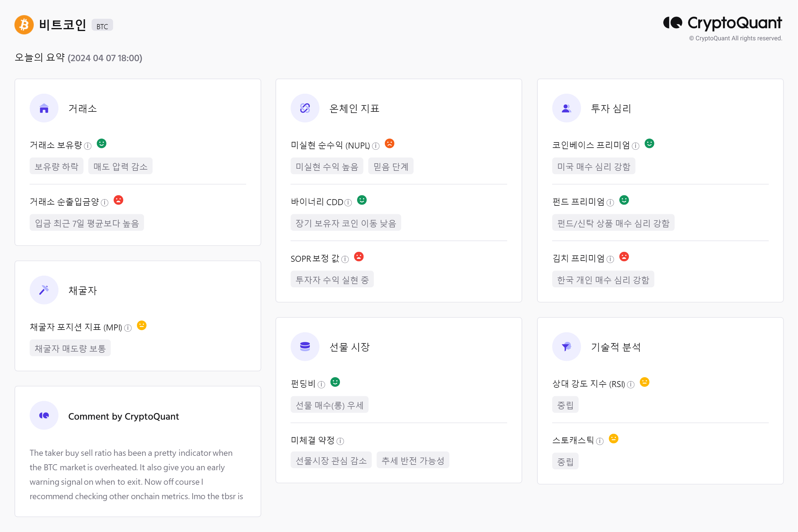
Task: Select the 보유량 하락 tag
Action: [x=57, y=166]
